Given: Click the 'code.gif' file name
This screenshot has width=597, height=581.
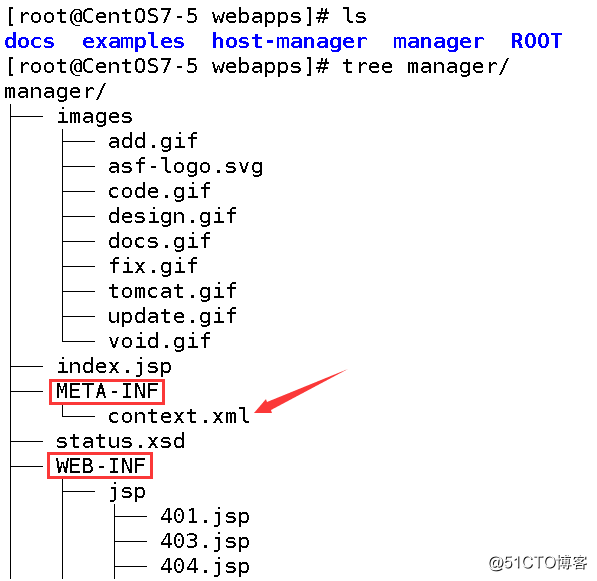Looking at the screenshot, I should [159, 192].
